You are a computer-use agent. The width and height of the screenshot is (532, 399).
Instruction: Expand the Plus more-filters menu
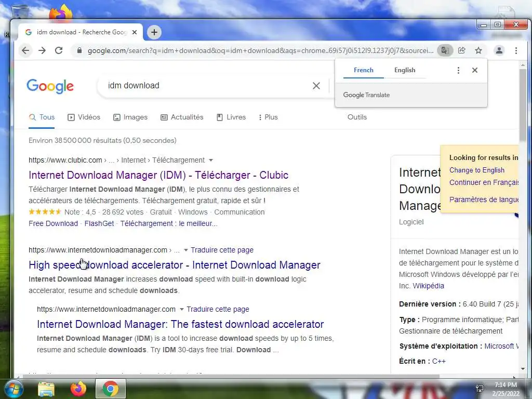click(x=268, y=117)
